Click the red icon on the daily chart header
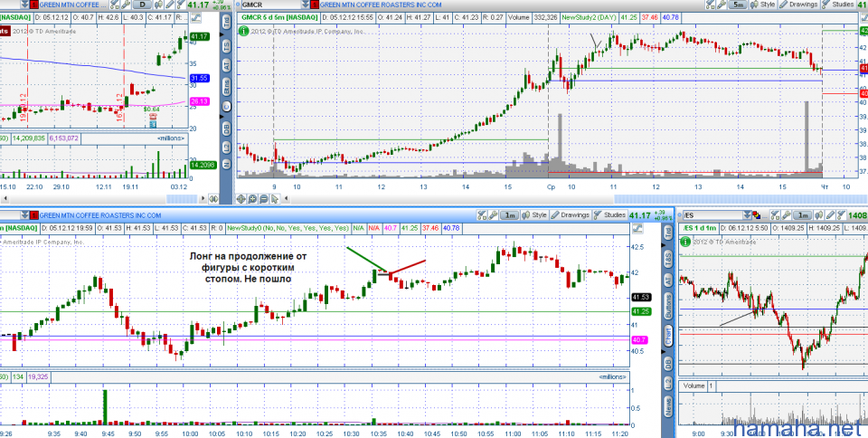Screen dimensions: 868x438 pos(33,5)
